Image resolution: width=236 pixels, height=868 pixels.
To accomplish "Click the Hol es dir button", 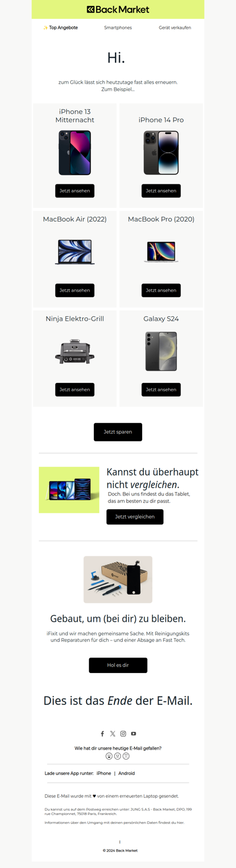I will tap(118, 665).
